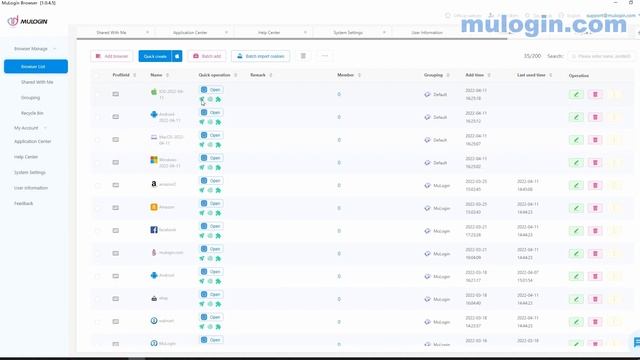Click profile ID icon of IOS row
This screenshot has width=640, height=360.
tap(116, 94)
